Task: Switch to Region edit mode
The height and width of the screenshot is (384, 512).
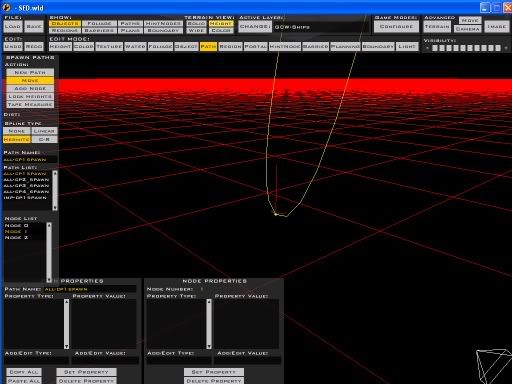Action: point(230,46)
